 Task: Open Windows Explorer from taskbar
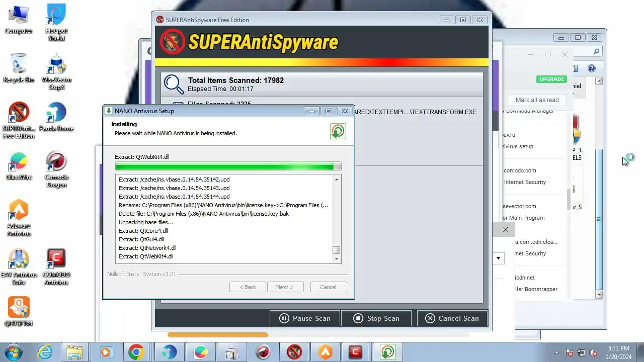point(74,352)
